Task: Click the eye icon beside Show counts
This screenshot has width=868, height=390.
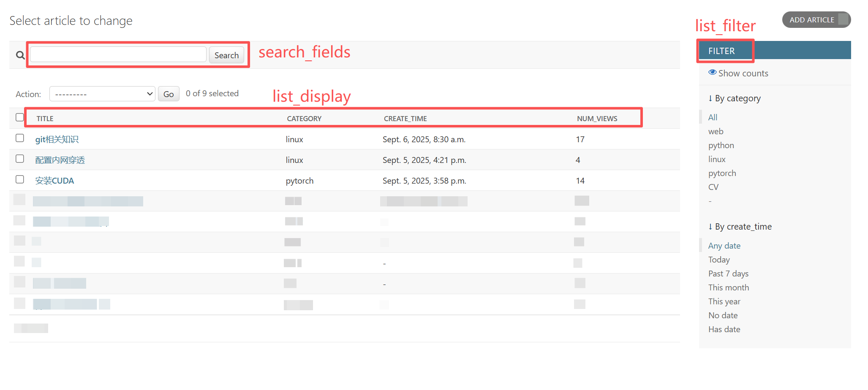Action: tap(712, 73)
